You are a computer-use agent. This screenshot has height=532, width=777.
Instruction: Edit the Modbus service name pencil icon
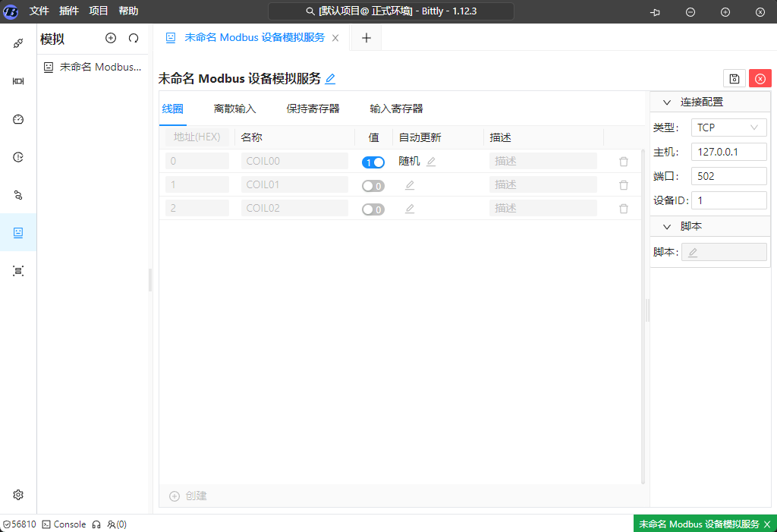(330, 79)
